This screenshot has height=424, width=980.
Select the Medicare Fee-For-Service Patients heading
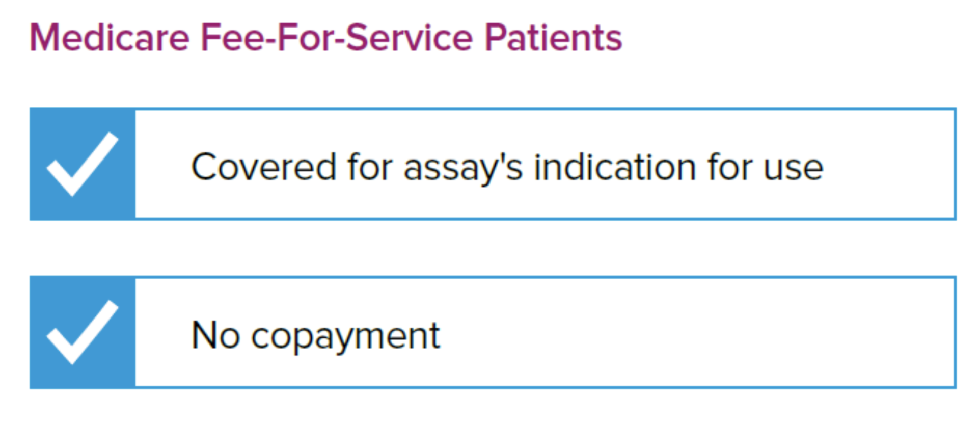(x=326, y=38)
